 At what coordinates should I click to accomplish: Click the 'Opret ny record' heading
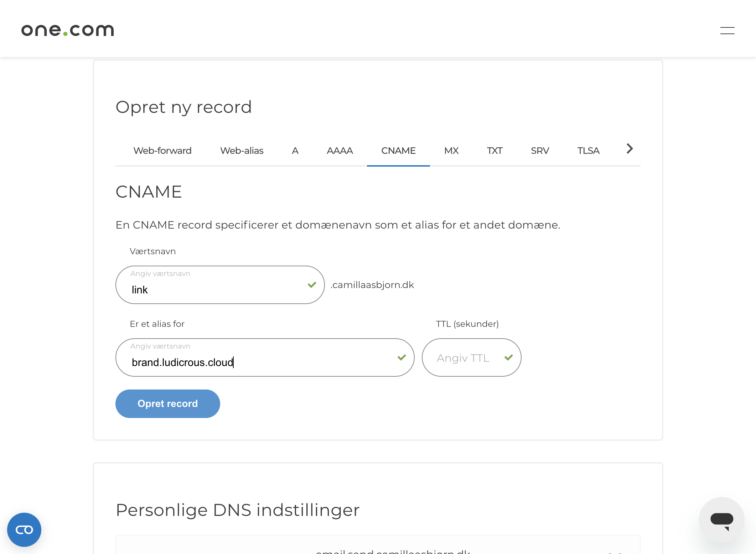(x=183, y=107)
